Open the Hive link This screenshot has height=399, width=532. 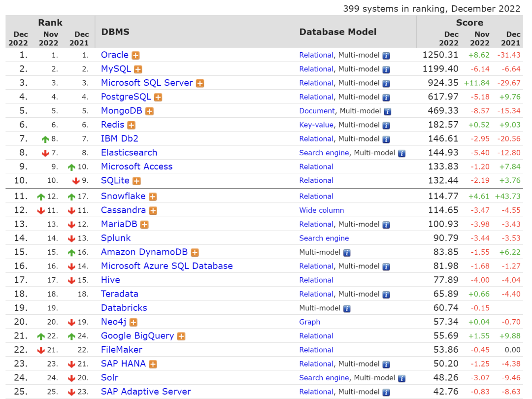pos(110,280)
